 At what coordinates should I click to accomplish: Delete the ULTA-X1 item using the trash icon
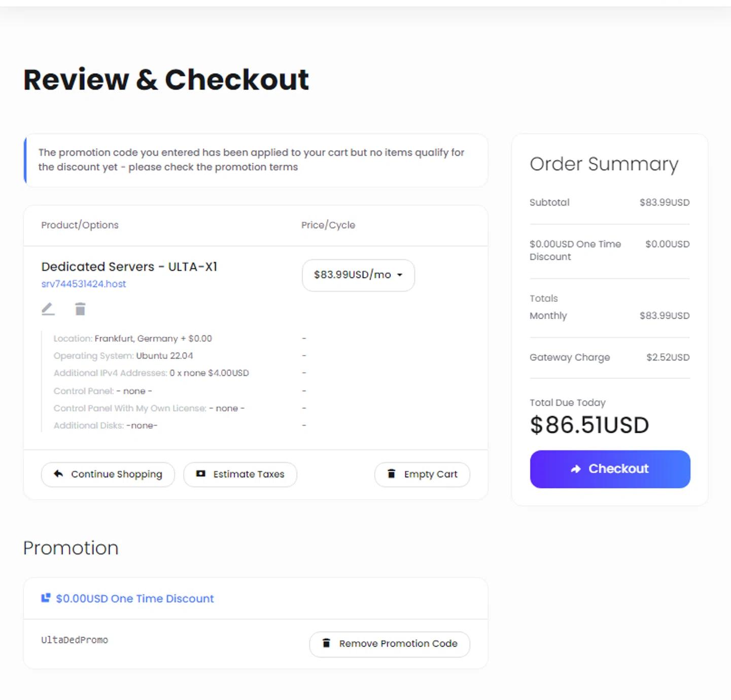coord(80,309)
